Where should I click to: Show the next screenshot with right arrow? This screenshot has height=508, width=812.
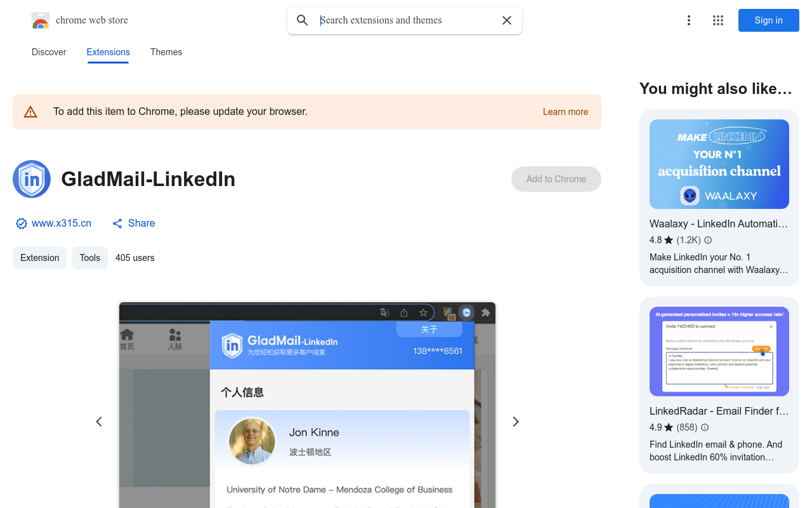[x=516, y=422]
